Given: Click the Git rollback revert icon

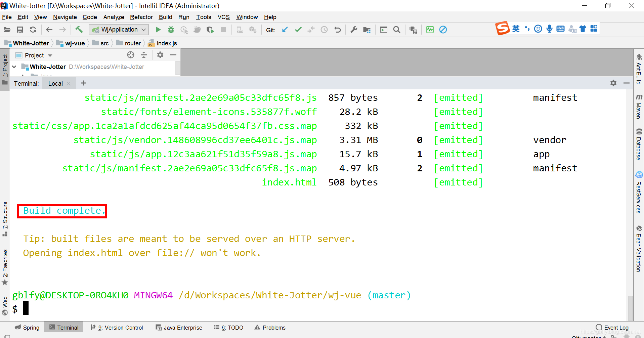Looking at the screenshot, I should 338,30.
